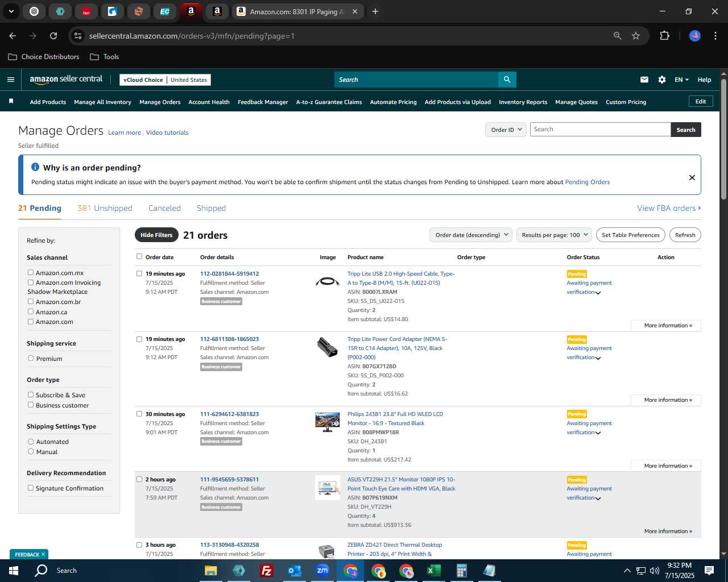Open the Order date (descending) sort dropdown
Image resolution: width=728 pixels, height=582 pixels.
click(471, 235)
